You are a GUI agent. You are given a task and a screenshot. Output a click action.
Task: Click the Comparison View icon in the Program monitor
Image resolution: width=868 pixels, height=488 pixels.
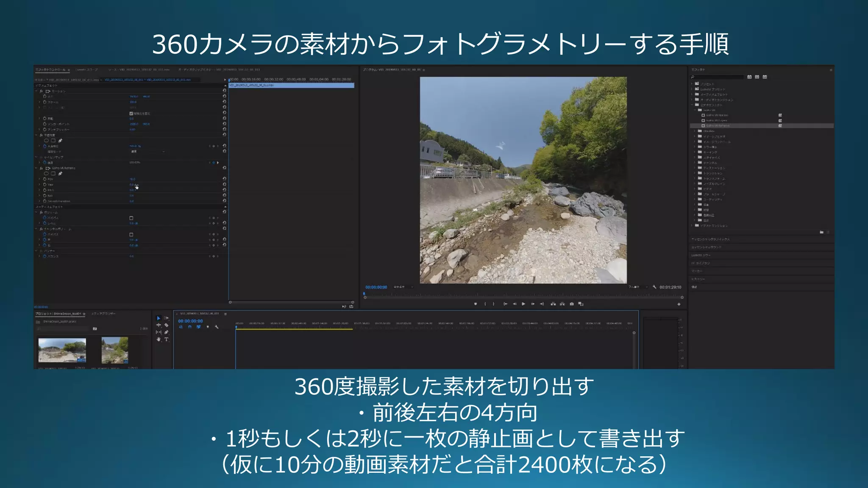[x=581, y=304]
